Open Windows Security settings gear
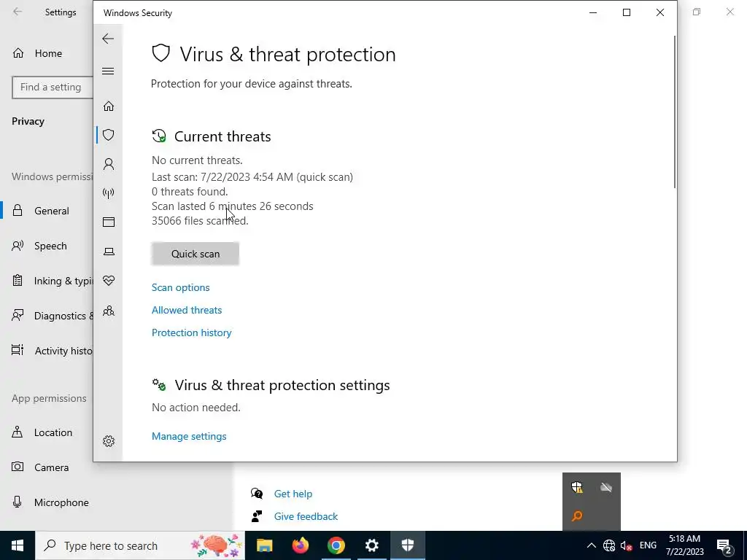 [109, 441]
